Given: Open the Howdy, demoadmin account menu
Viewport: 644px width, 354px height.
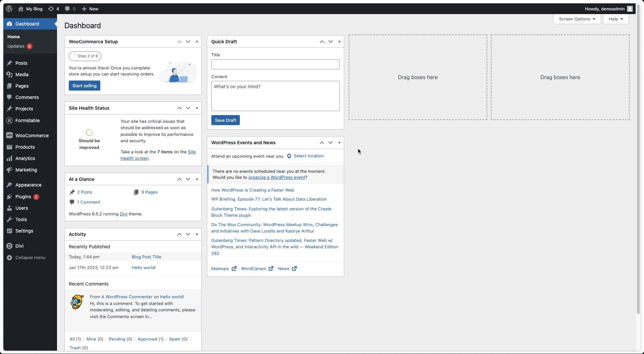Looking at the screenshot, I should (608, 9).
